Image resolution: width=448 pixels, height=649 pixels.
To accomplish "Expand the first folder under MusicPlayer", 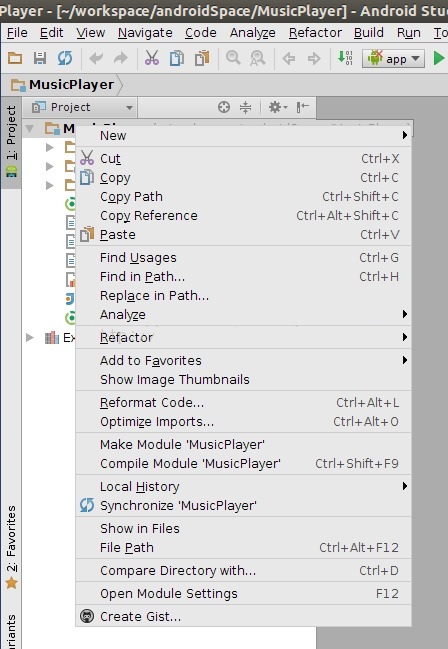I will (49, 147).
